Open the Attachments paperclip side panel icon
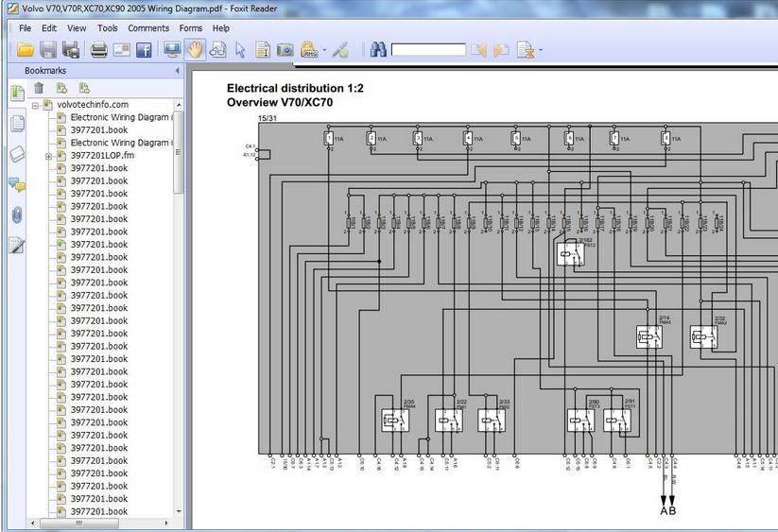This screenshot has width=778, height=532. [17, 215]
